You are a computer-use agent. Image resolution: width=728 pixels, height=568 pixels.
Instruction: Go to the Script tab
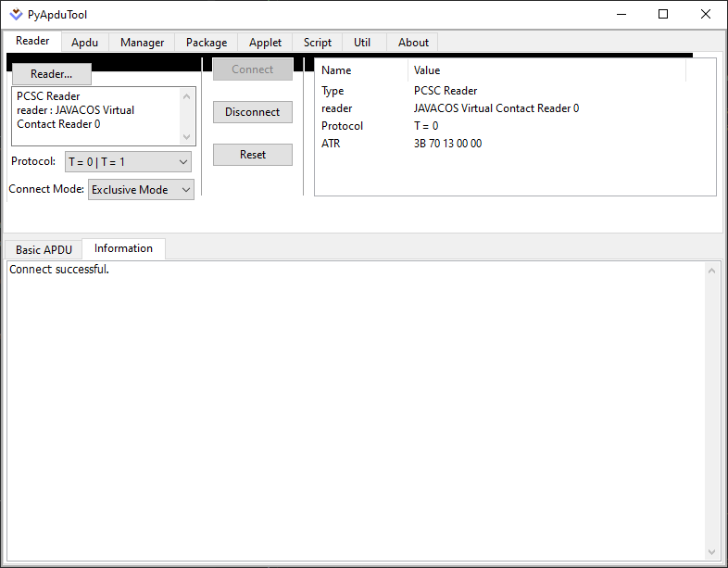[x=317, y=43]
